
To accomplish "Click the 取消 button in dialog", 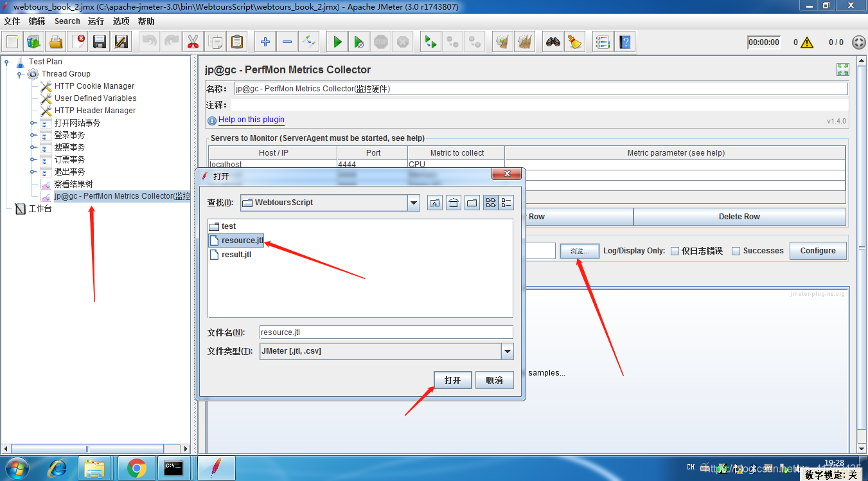I will tap(495, 380).
